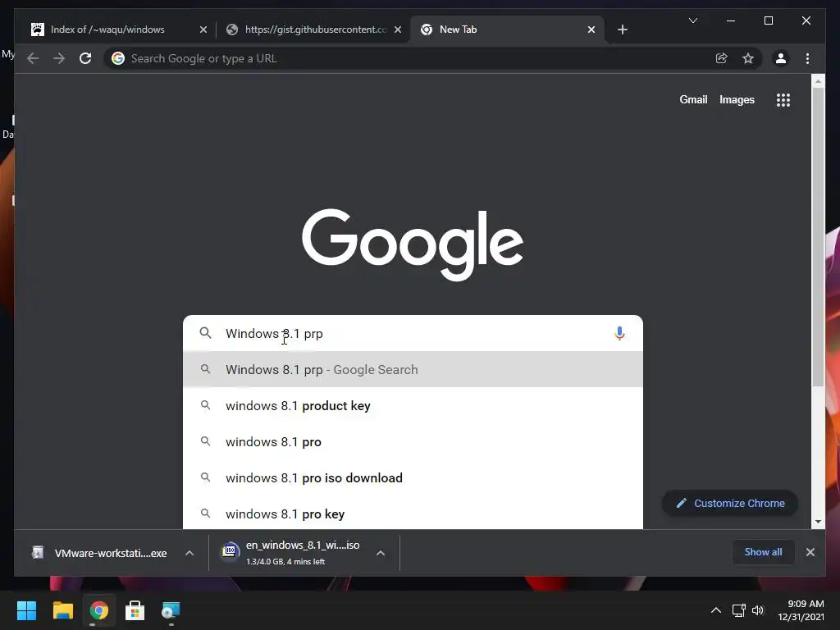The height and width of the screenshot is (630, 840).
Task: Open the taskbar app next to Microsoft Store
Action: [171, 610]
